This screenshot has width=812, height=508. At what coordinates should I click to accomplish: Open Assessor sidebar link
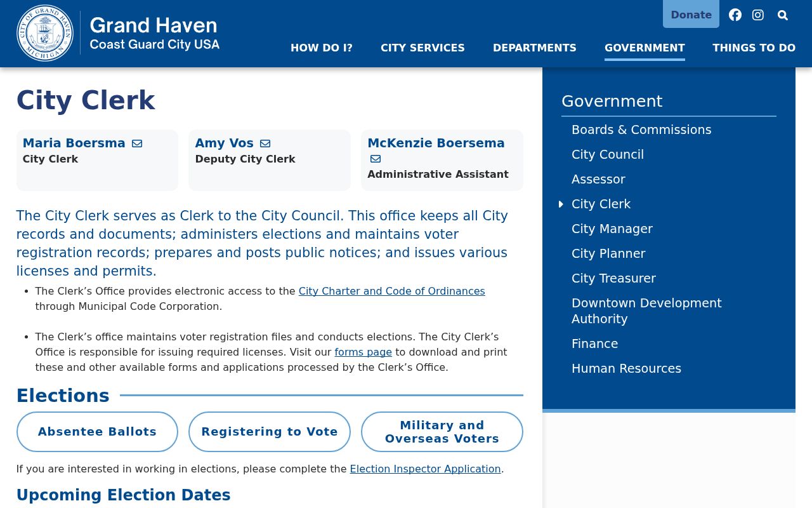pyautogui.click(x=598, y=179)
